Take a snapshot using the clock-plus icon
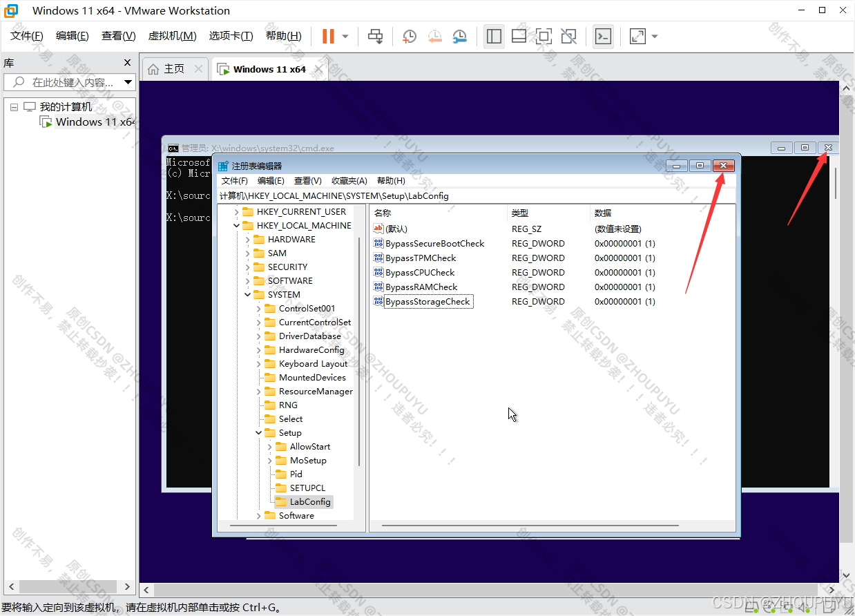The image size is (855, 616). pos(410,36)
